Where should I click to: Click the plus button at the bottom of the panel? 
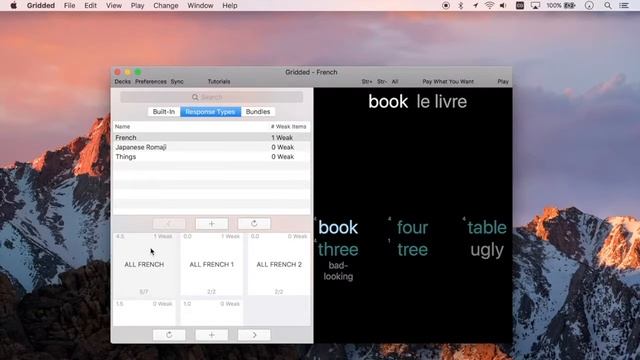[211, 335]
